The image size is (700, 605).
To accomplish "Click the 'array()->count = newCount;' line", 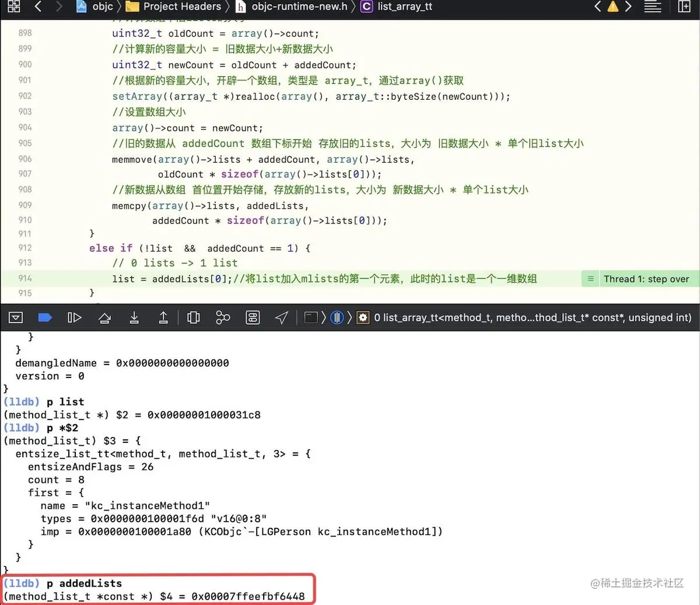I will click(187, 128).
